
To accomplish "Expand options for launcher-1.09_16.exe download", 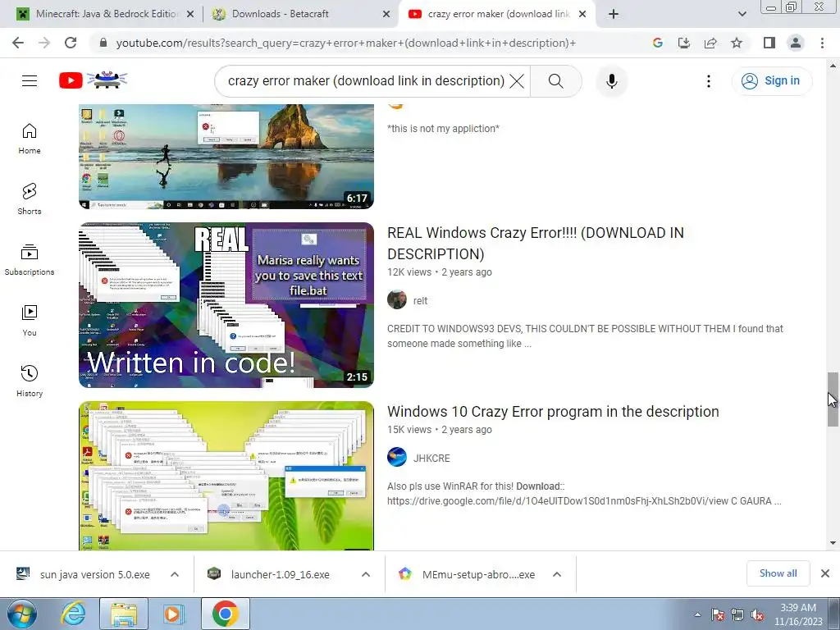I will tap(366, 574).
